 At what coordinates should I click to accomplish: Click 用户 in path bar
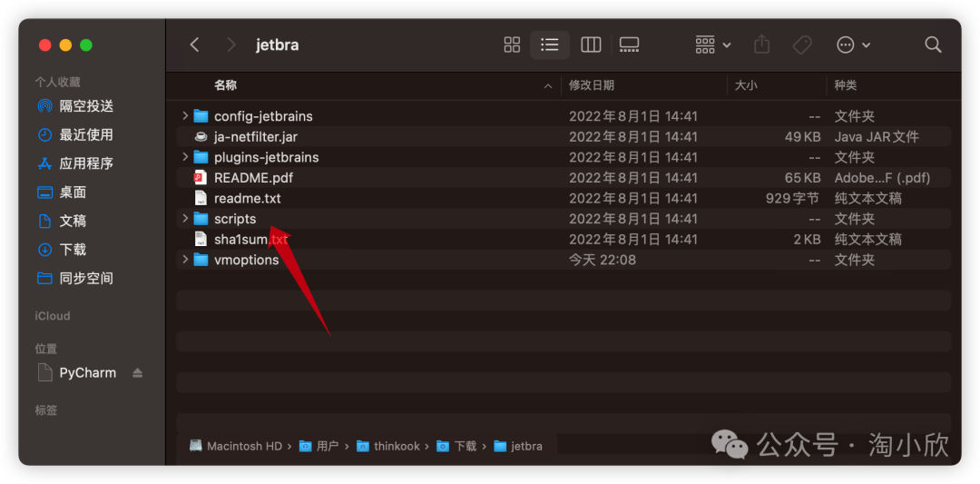pyautogui.click(x=318, y=446)
